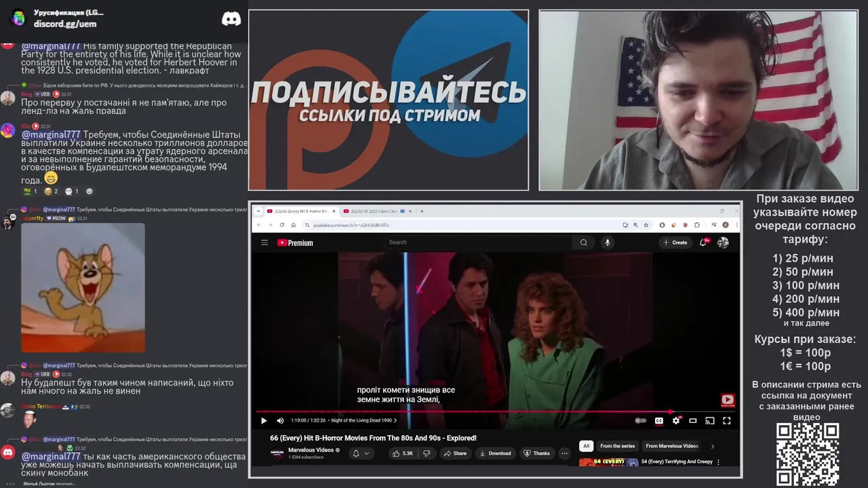The height and width of the screenshot is (488, 868).
Task: Share the video
Action: (455, 453)
